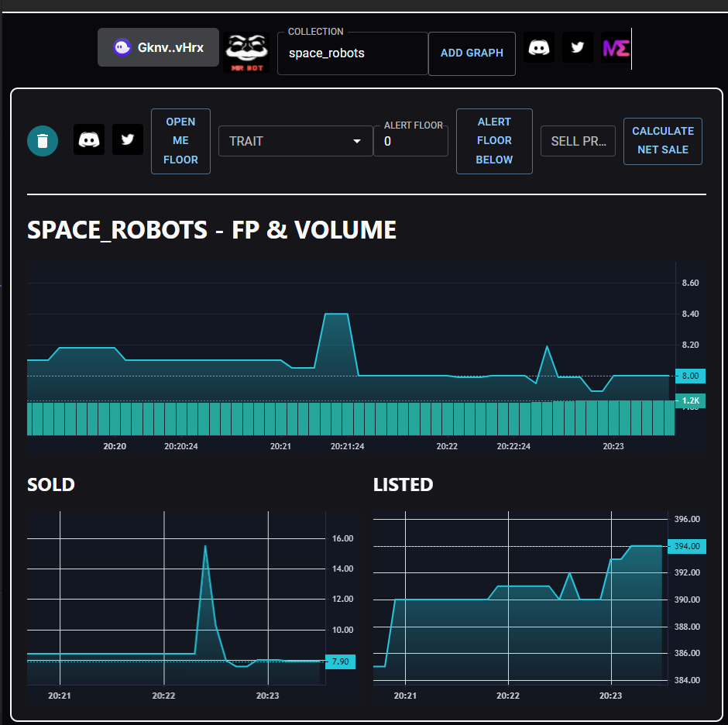Viewport: 728px width, 725px height.
Task: Open the Twitter icon next to Open ME Floor
Action: (127, 139)
